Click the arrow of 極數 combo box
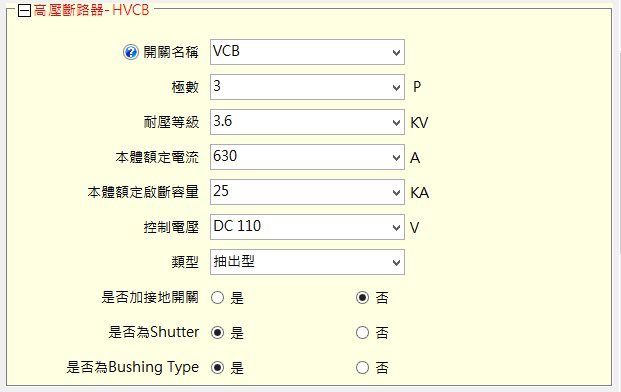The height and width of the screenshot is (392, 621). (x=396, y=88)
